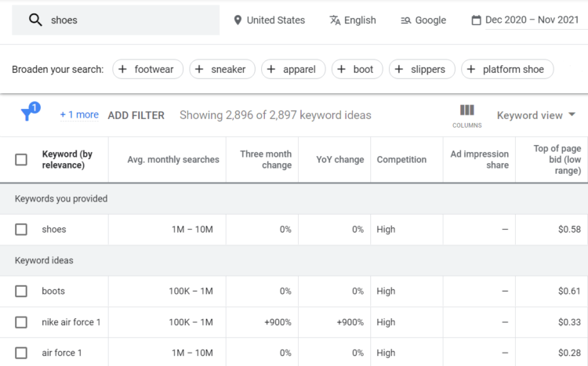
Task: Open the Dec 2020 – Nov 2021 date picker
Action: (x=531, y=20)
